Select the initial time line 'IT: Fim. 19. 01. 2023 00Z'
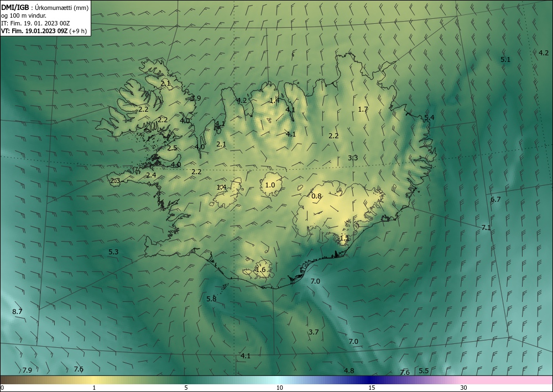The height and width of the screenshot is (392, 553). point(35,23)
